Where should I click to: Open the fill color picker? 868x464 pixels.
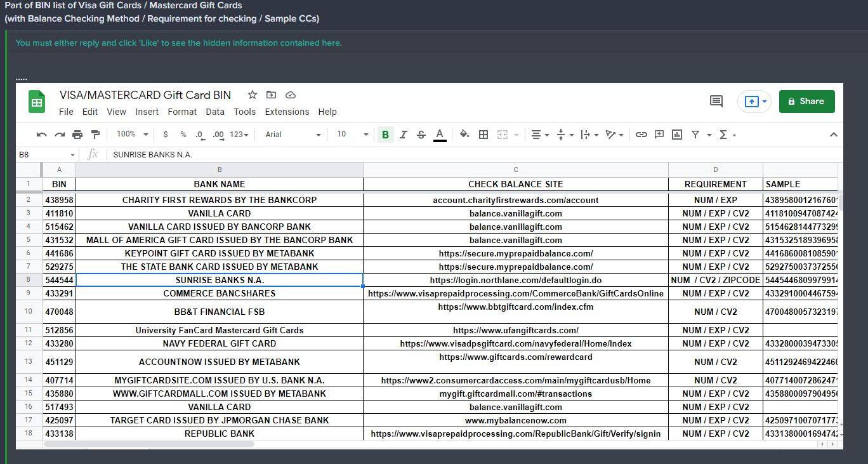464,135
